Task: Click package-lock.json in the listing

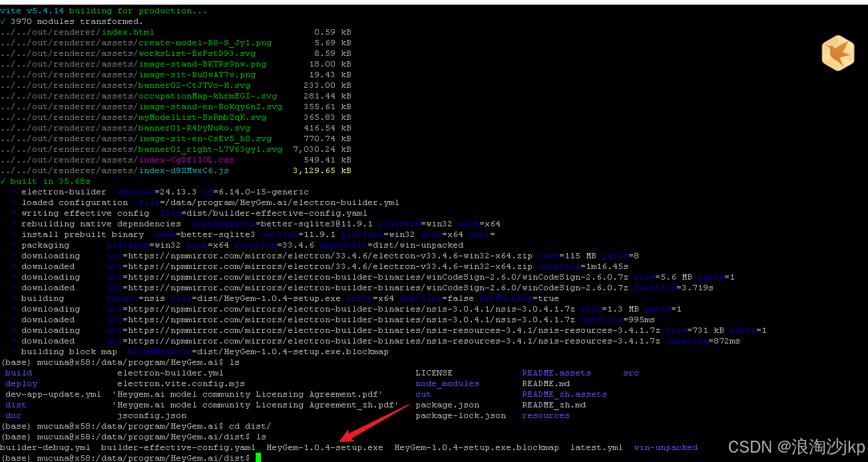Action: pyautogui.click(x=461, y=415)
